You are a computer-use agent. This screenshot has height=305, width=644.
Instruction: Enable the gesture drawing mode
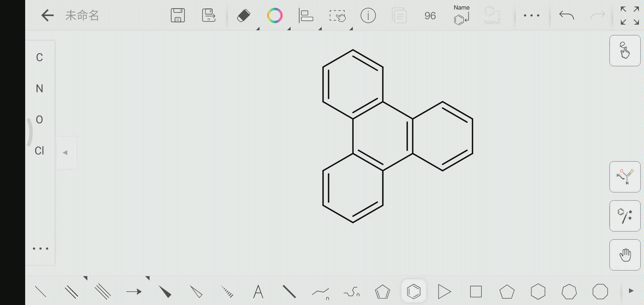[x=625, y=51]
